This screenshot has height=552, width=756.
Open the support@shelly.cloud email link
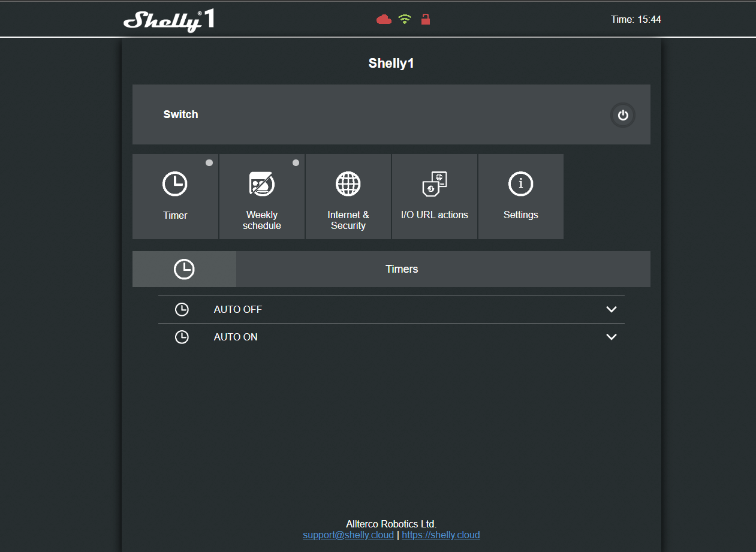point(348,535)
